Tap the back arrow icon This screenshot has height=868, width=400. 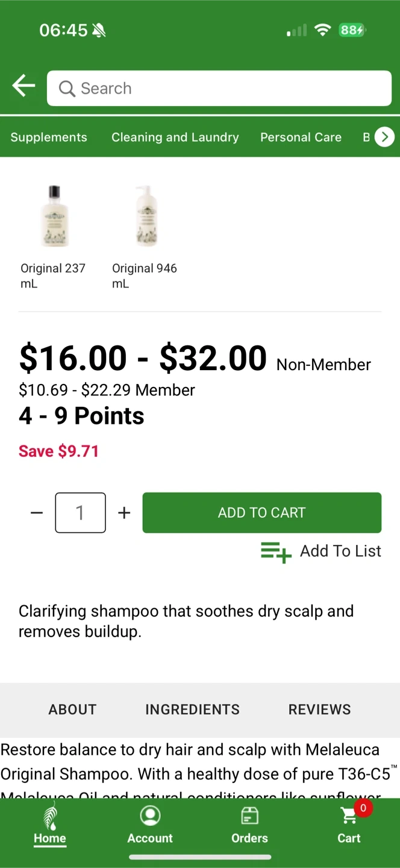(x=23, y=86)
